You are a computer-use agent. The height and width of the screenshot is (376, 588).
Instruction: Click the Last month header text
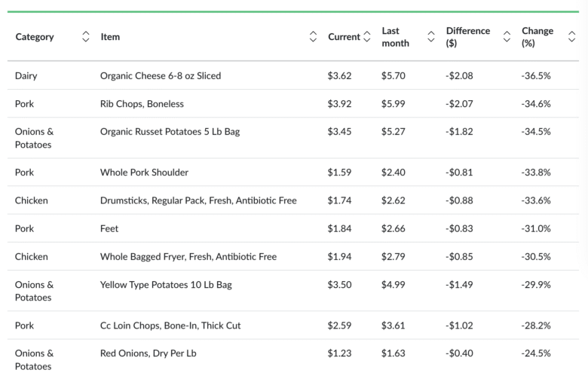point(395,37)
